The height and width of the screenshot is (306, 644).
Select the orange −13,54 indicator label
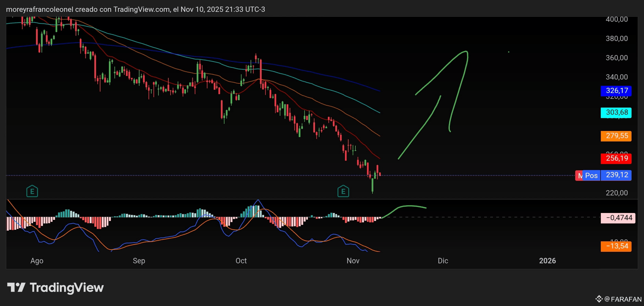point(616,246)
